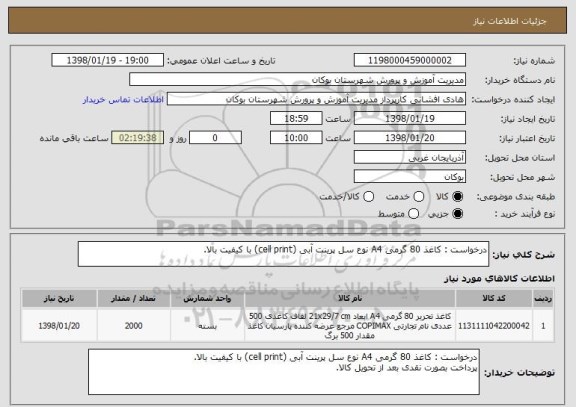
Task: Click the delivery city field بوکان
Action: (x=410, y=177)
